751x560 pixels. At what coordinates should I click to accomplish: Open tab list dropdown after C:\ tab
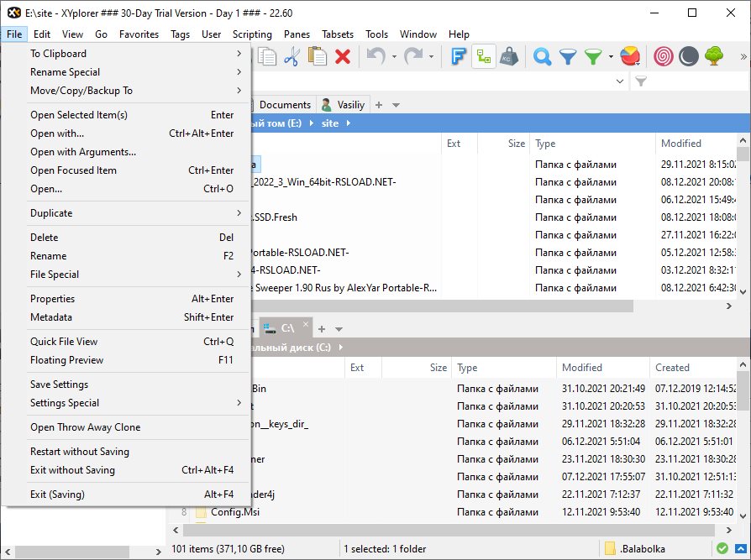pyautogui.click(x=339, y=329)
